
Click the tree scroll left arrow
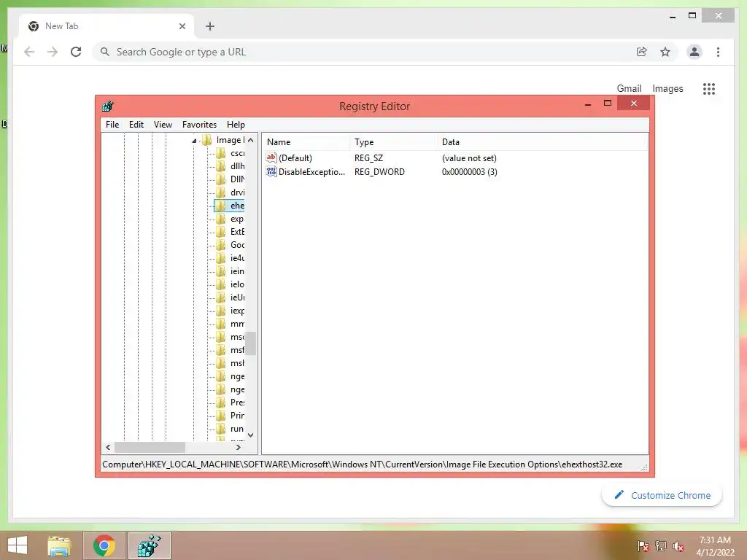(108, 447)
